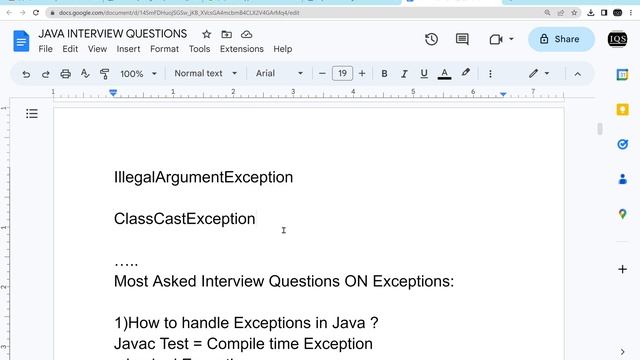Hide side panel with bottom chevron
The image size is (640, 360).
[x=622, y=352]
